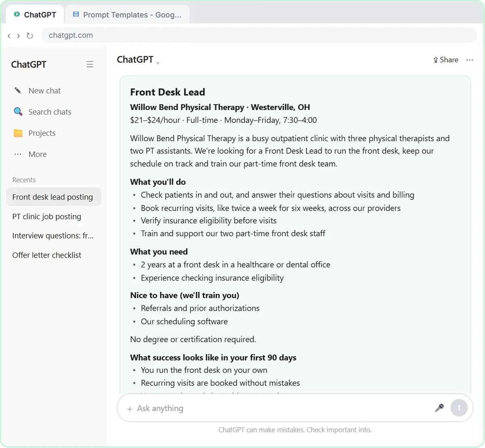Click 'Referrals and prior authorizations' bullet

(x=200, y=308)
